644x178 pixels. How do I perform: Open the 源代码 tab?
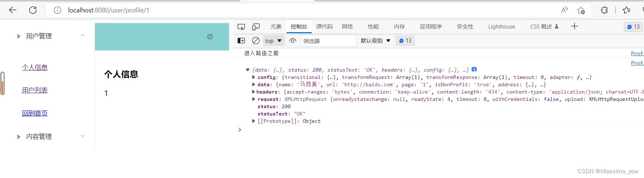(x=324, y=27)
